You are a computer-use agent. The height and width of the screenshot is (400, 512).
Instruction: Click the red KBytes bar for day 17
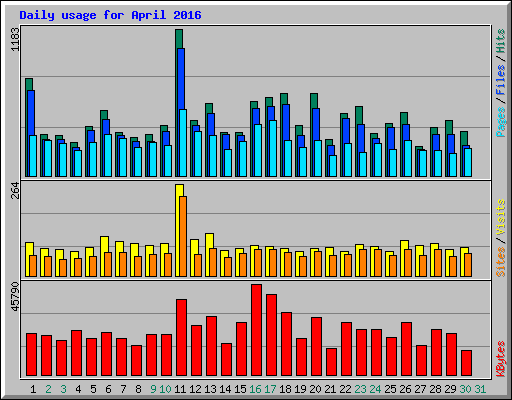click(271, 335)
